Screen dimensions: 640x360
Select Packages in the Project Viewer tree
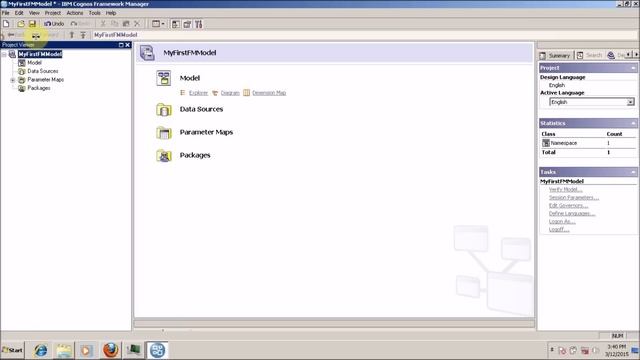(39, 88)
